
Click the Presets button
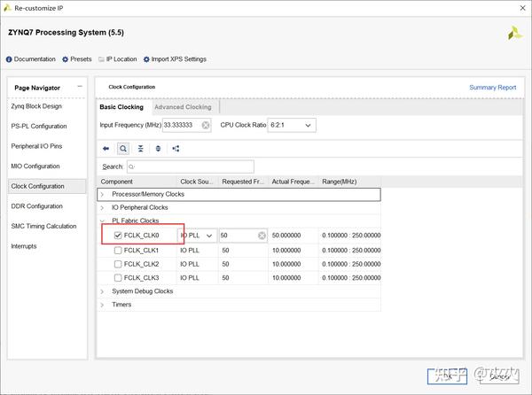click(x=76, y=59)
